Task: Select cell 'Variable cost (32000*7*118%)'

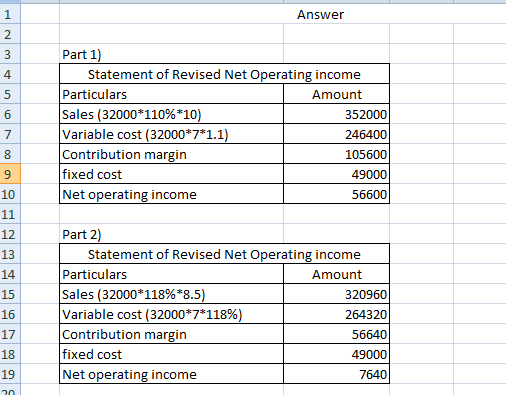Action: (171, 314)
